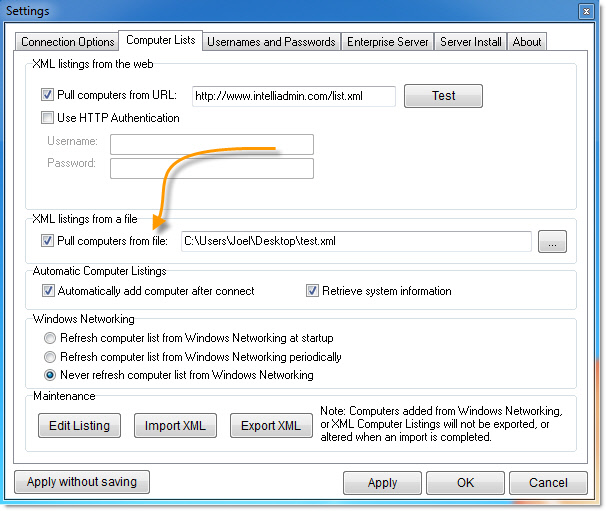Click the HTTP Password field

[x=212, y=168]
